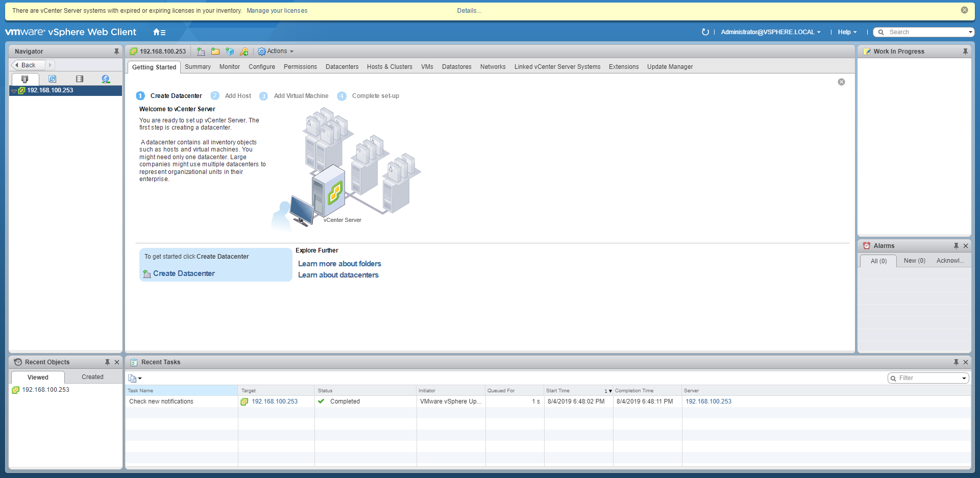Click the Recent Tasks Filter field

[927, 378]
